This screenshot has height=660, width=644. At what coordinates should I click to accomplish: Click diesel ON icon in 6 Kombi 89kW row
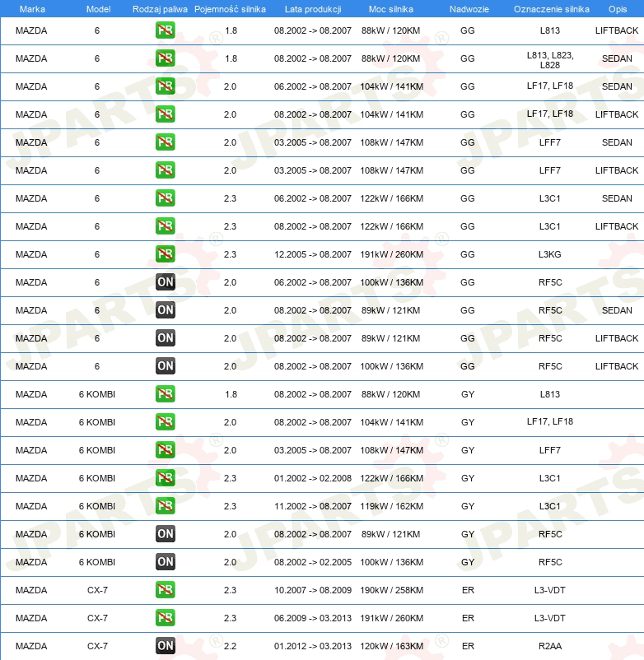click(x=165, y=534)
